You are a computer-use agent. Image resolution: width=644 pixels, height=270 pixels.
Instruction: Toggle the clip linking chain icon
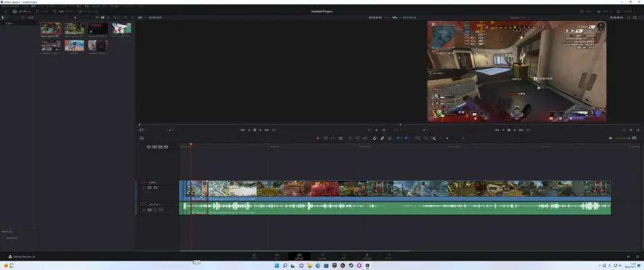(x=382, y=138)
